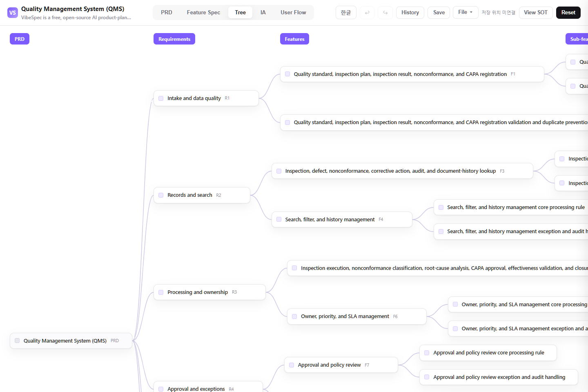Click the Save button
This screenshot has width=588, height=392.
[439, 13]
